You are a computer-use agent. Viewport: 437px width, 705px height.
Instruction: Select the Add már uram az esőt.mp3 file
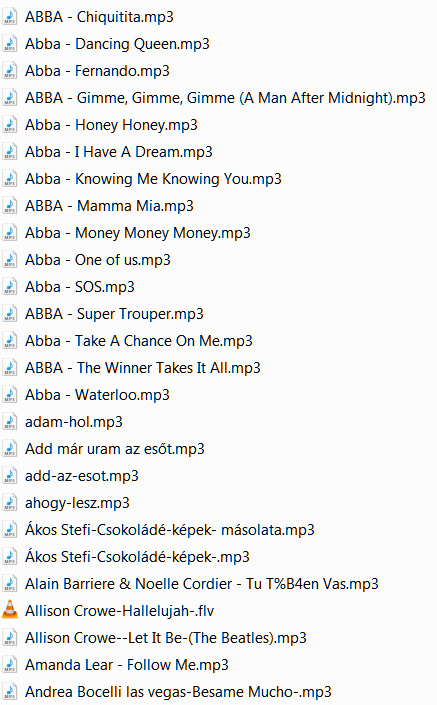(x=115, y=449)
